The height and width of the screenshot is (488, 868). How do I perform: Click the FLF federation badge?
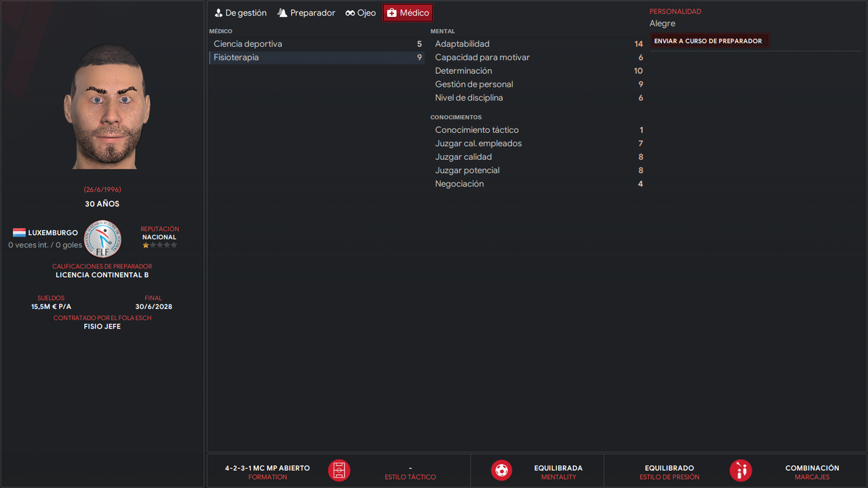(107, 239)
